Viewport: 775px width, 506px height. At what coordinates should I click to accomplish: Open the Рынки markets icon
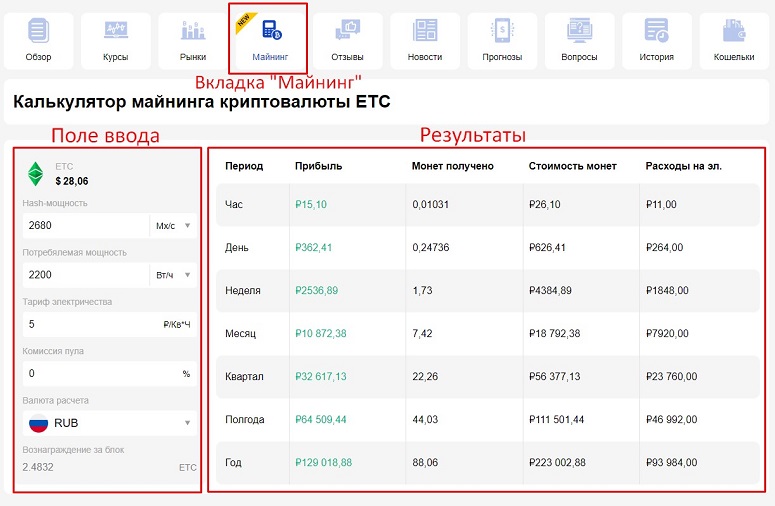point(193,31)
